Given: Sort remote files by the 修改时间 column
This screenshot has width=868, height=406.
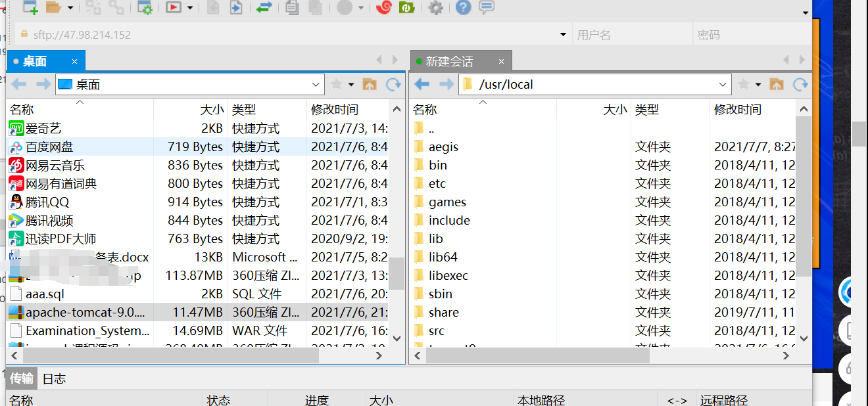Looking at the screenshot, I should pyautogui.click(x=736, y=109).
